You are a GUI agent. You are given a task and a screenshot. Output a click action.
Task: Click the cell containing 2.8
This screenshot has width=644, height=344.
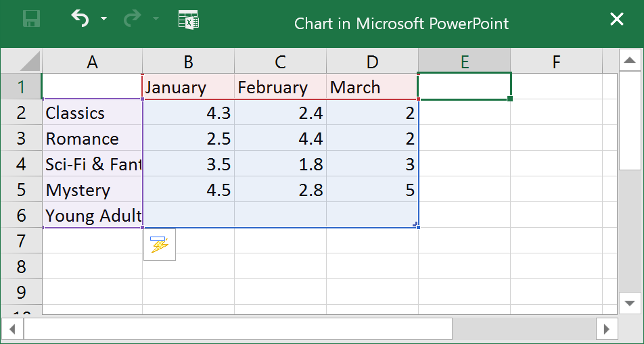click(281, 190)
